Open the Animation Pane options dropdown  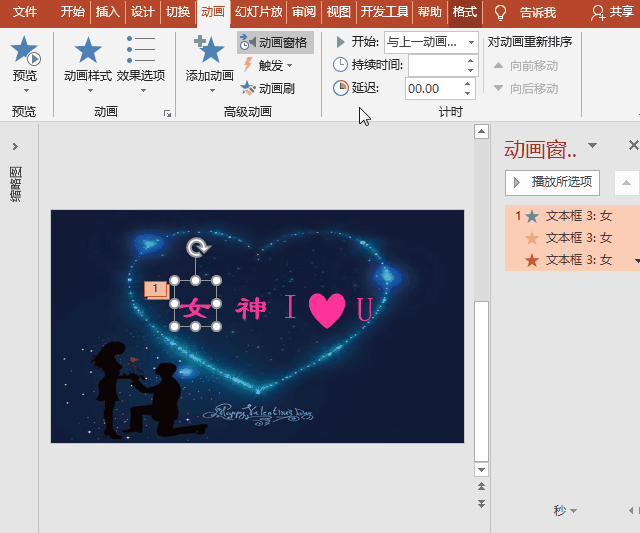(592, 145)
